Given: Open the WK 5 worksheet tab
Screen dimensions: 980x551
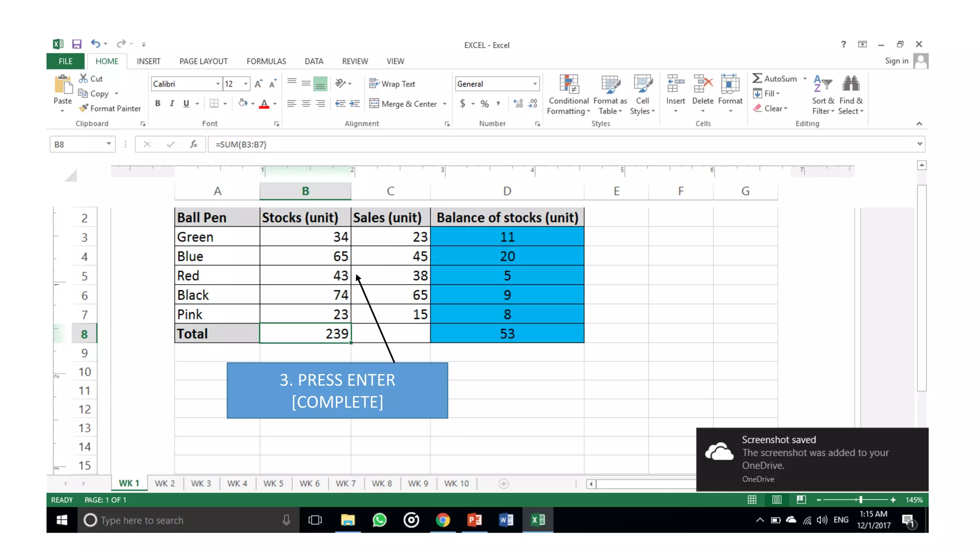Looking at the screenshot, I should coord(273,483).
